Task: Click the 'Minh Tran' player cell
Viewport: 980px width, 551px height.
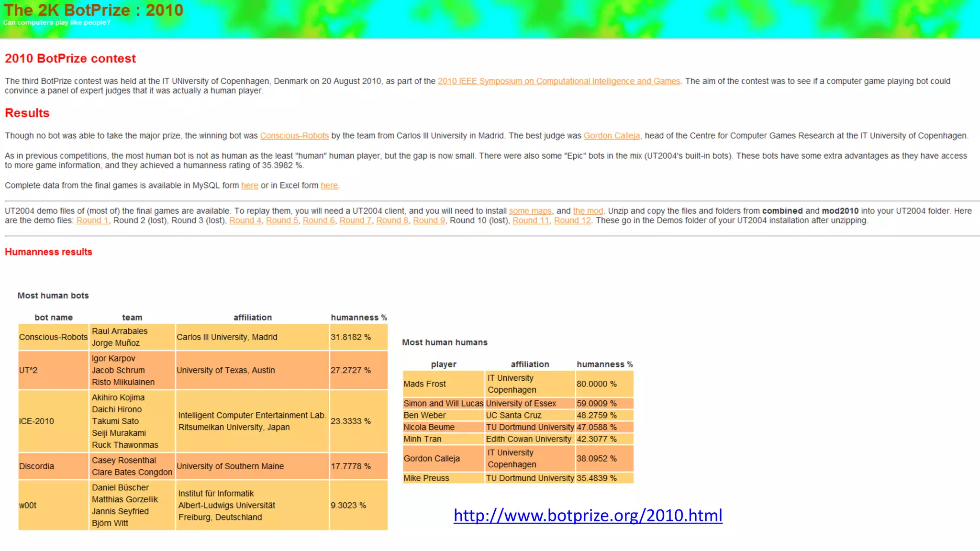Action: [x=444, y=439]
